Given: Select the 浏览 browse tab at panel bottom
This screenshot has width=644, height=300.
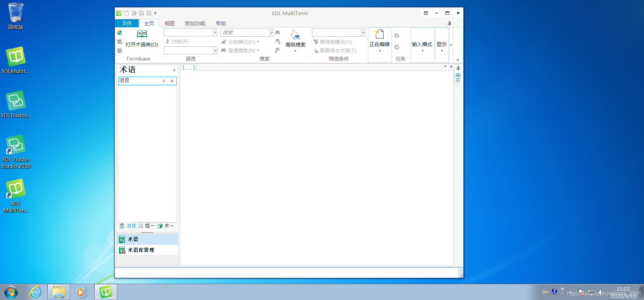Looking at the screenshot, I should click(x=128, y=226).
